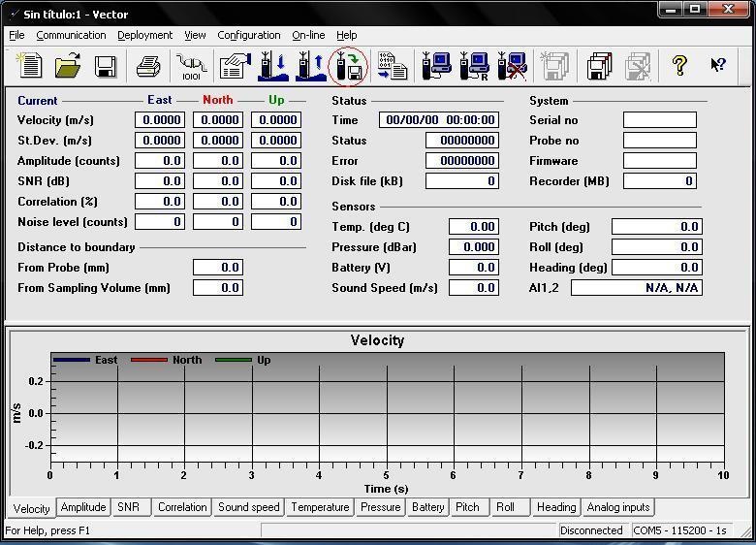Open the View menu
Screen dimensions: 756x545
tap(195, 35)
